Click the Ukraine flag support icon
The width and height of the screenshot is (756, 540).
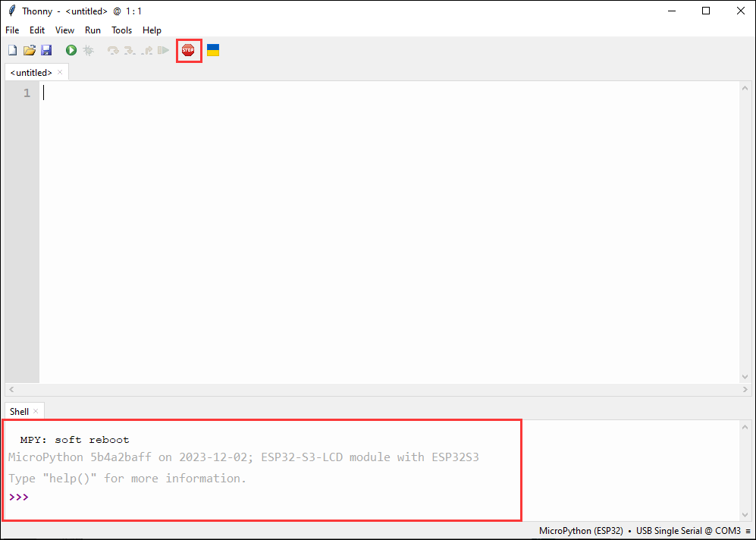click(213, 51)
